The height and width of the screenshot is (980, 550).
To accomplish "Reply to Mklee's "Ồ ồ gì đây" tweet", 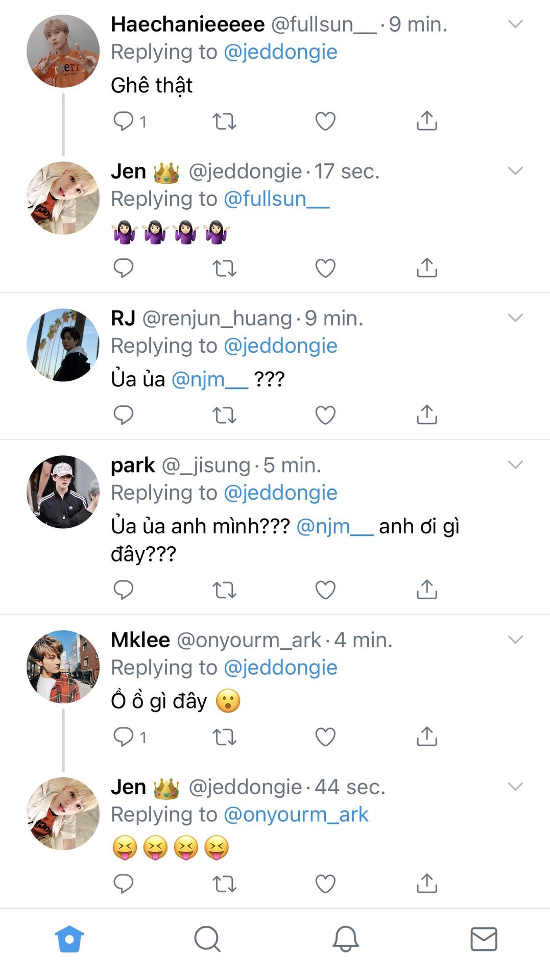I will [123, 737].
